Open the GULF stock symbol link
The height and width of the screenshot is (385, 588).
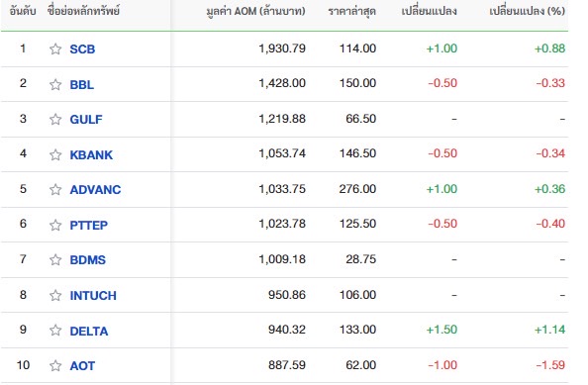pyautogui.click(x=86, y=119)
